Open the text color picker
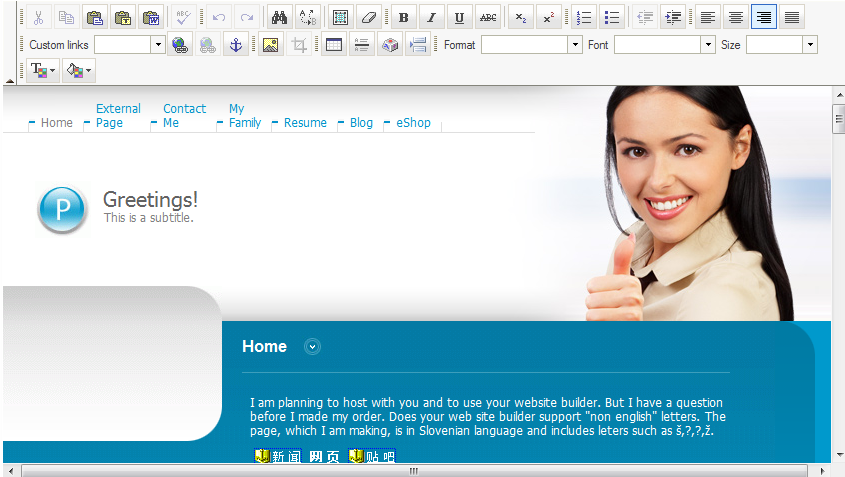Screen dimensions: 845x477 44,71
